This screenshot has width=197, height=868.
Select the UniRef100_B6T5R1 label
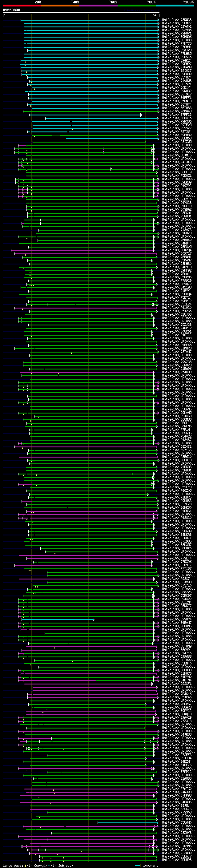click(x=177, y=85)
